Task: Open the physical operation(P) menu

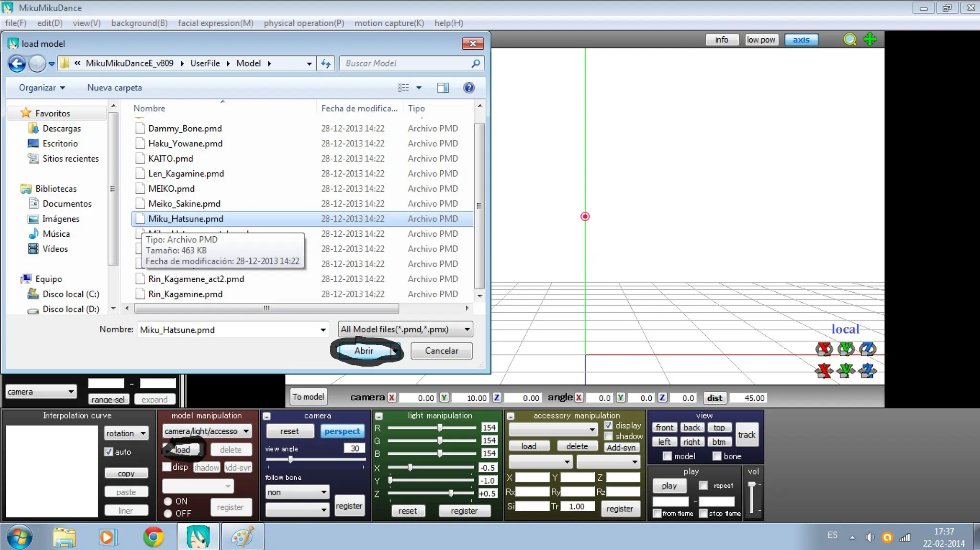Action: (304, 23)
